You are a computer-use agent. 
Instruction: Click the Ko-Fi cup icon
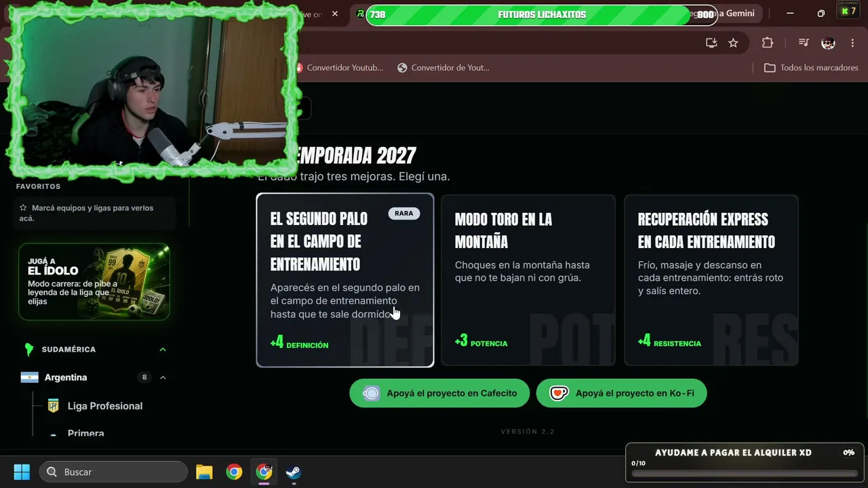pyautogui.click(x=558, y=393)
